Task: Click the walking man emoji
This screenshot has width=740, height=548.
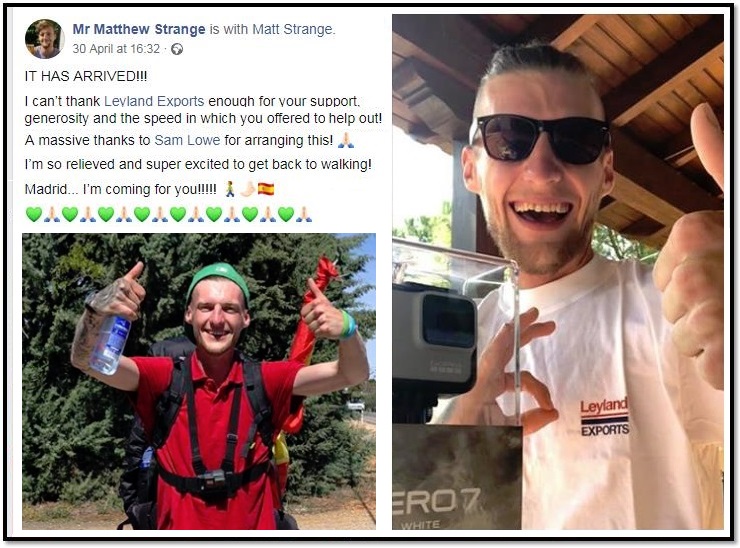Action: (x=230, y=189)
